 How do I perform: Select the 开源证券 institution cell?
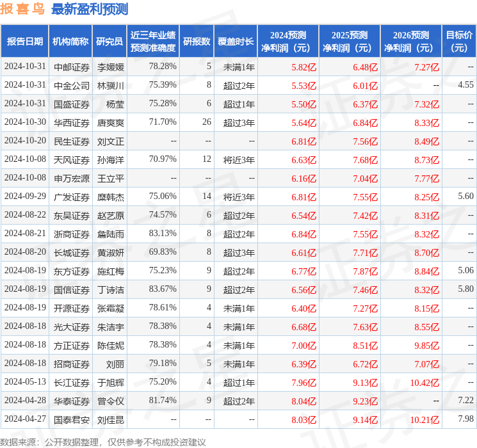pos(72,308)
